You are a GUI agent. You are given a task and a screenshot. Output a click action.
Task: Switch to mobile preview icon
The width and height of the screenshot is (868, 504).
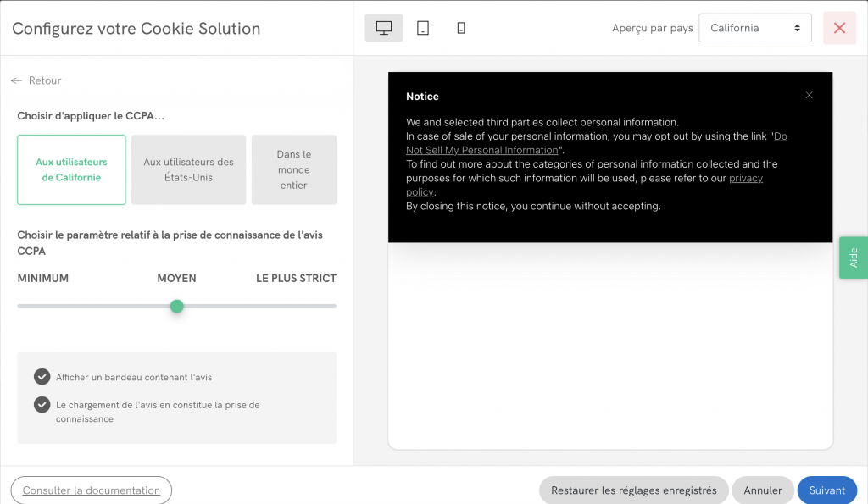pyautogui.click(x=461, y=28)
